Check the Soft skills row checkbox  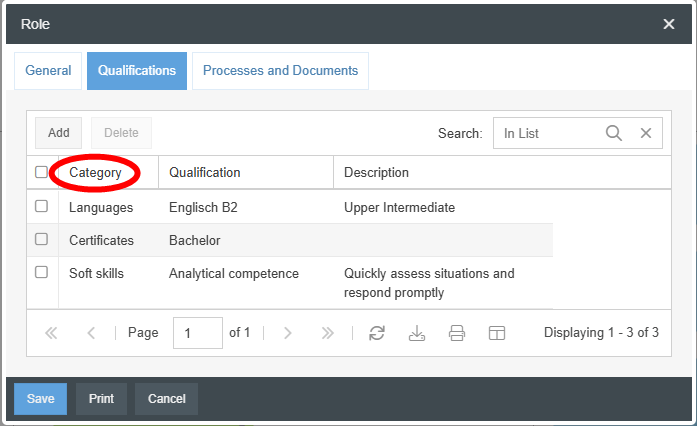(x=41, y=272)
